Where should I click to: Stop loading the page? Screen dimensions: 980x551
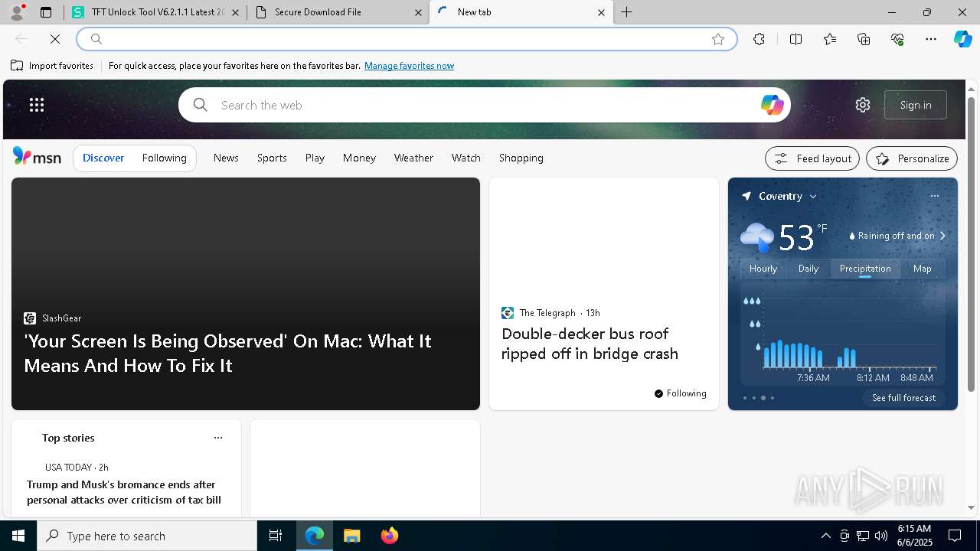coord(55,39)
